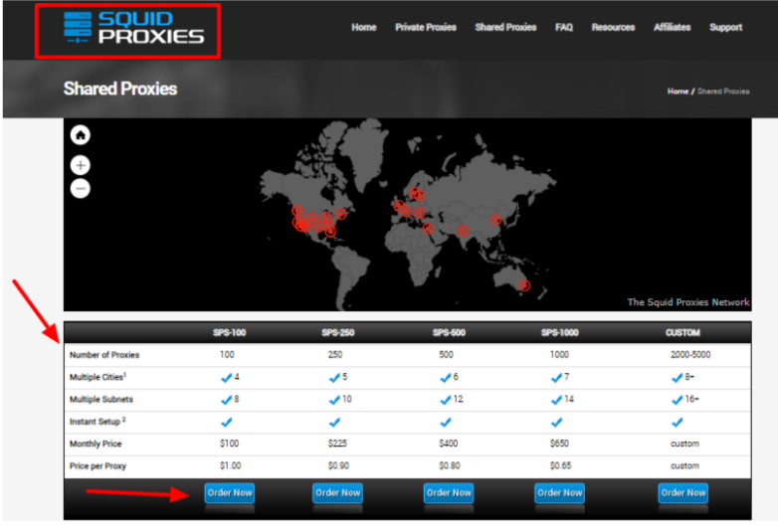Image resolution: width=778 pixels, height=532 pixels.
Task: Click the Instant Setup row label
Action: [97, 422]
